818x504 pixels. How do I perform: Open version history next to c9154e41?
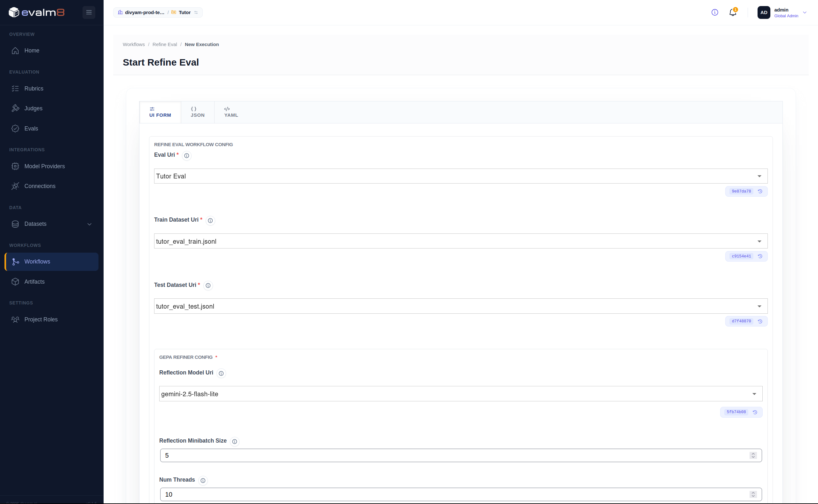pyautogui.click(x=760, y=256)
